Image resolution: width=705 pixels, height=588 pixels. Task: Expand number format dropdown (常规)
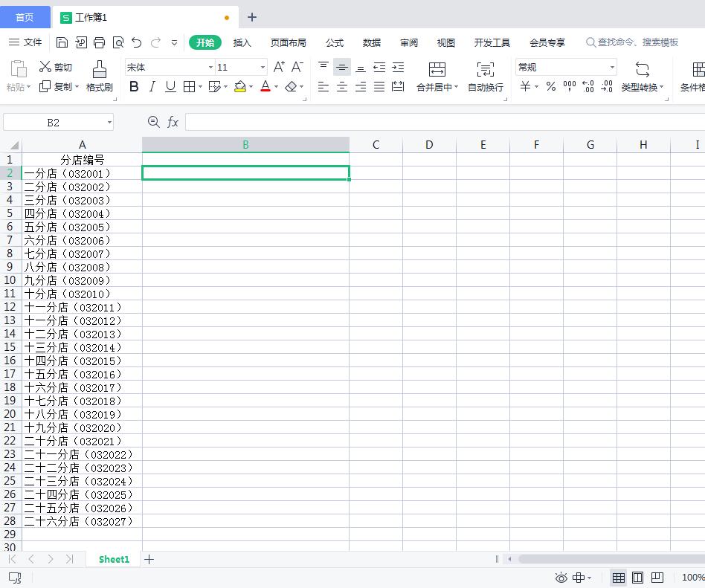[612, 68]
